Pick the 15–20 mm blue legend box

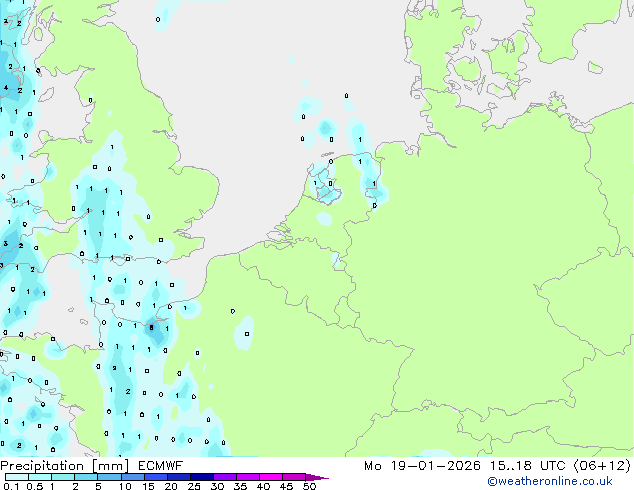(155, 477)
